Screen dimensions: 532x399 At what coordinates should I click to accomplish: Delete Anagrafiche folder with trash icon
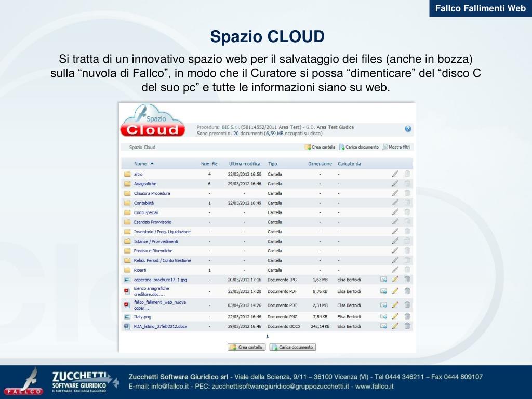pos(407,183)
